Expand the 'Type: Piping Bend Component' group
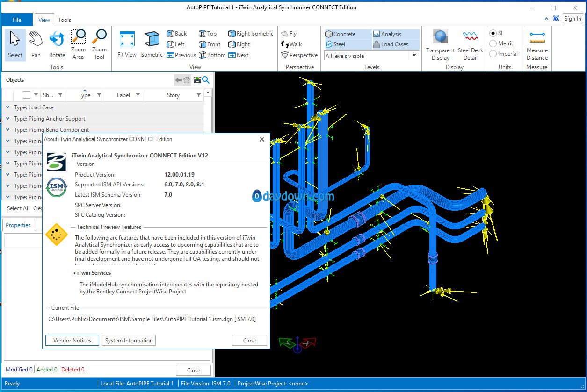The height and width of the screenshot is (392, 587). point(8,130)
